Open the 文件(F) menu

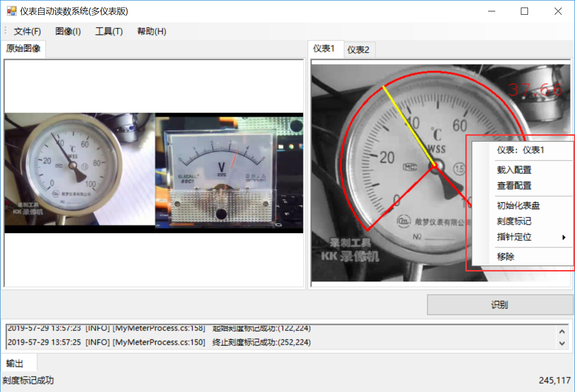click(x=27, y=31)
